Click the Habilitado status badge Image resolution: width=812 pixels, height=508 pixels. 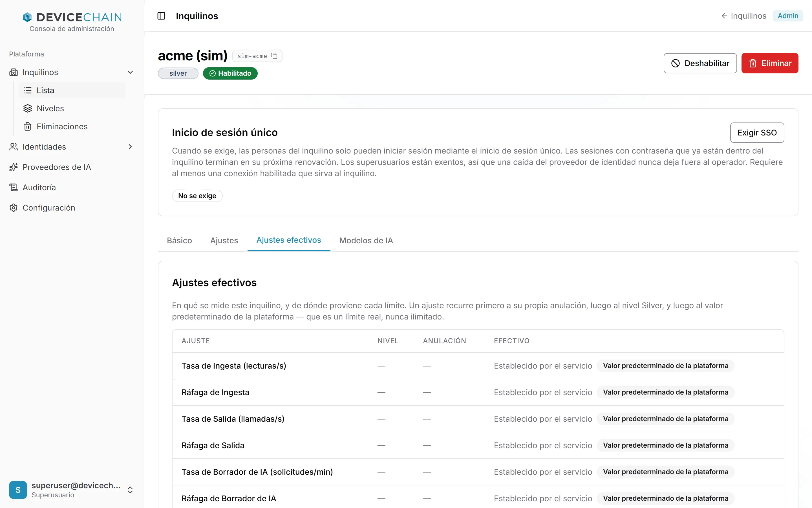[x=230, y=73]
